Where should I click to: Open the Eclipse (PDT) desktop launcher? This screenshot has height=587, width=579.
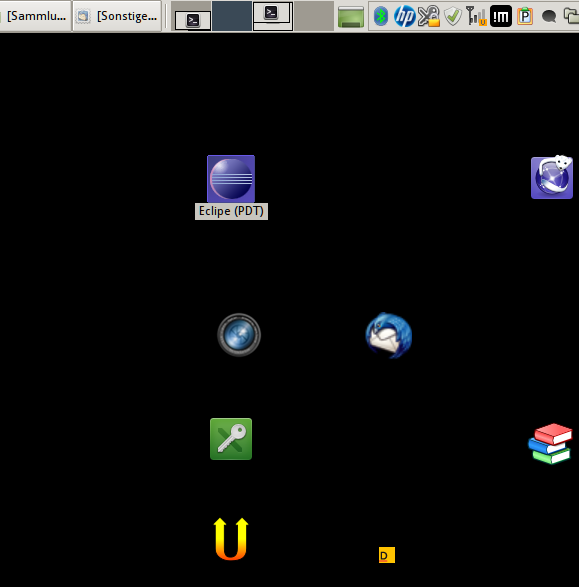231,179
